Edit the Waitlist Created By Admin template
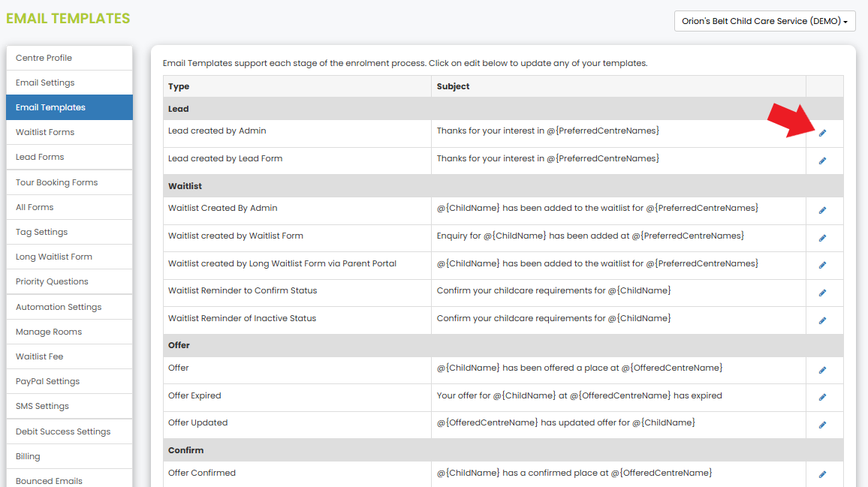 tap(823, 211)
